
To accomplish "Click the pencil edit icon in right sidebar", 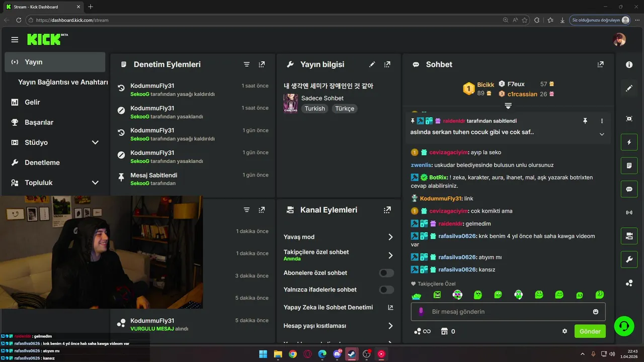I will (x=629, y=88).
